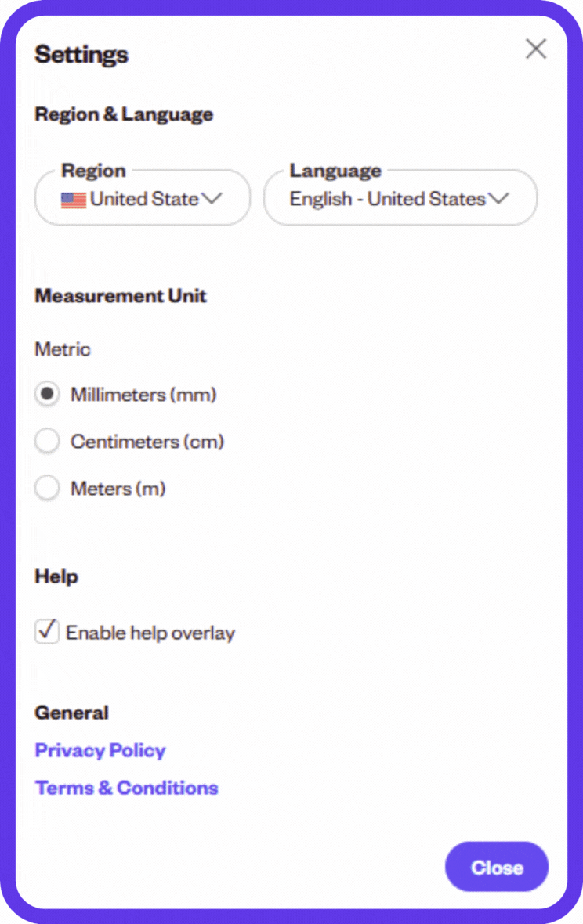Click the Meters (m) label text
Viewport: 583px width, 924px height.
point(118,489)
